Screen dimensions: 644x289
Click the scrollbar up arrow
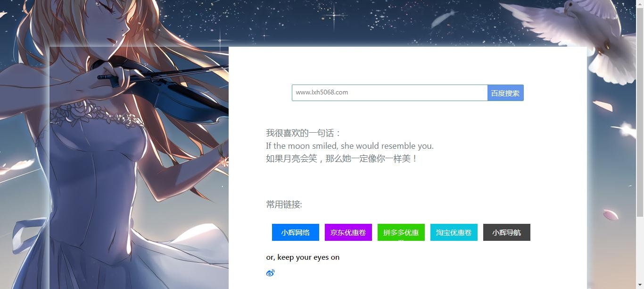click(640, 4)
